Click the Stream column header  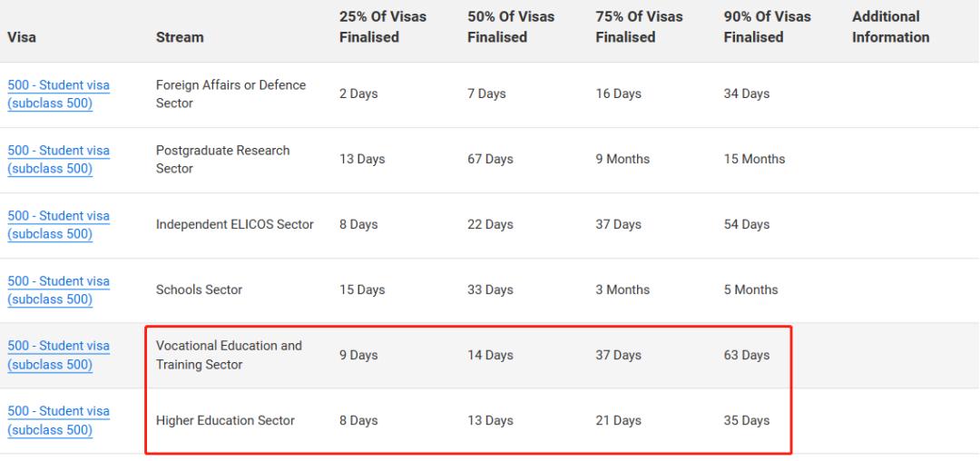(x=180, y=37)
